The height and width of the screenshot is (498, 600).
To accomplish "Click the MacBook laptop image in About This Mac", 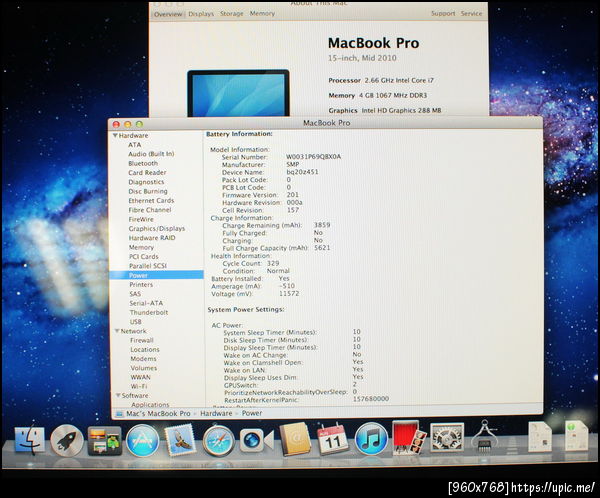I will point(238,93).
